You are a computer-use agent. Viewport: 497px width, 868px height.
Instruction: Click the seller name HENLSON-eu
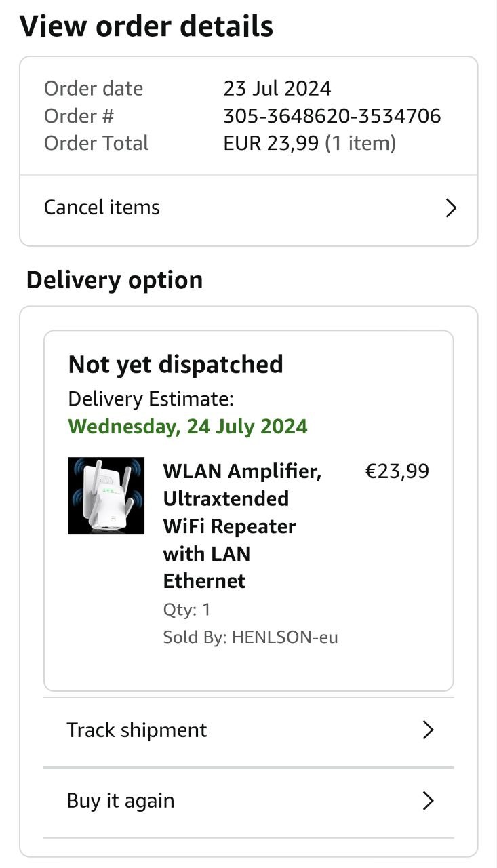[285, 637]
